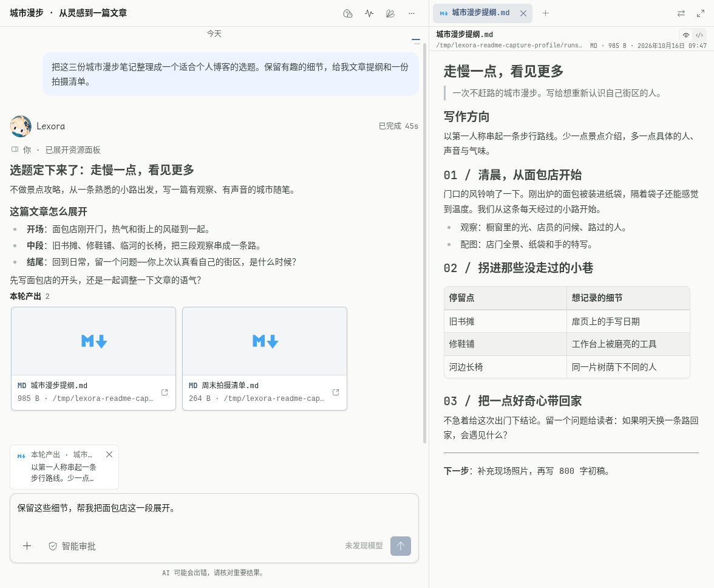Add a new tab with plus icon

pyautogui.click(x=545, y=13)
